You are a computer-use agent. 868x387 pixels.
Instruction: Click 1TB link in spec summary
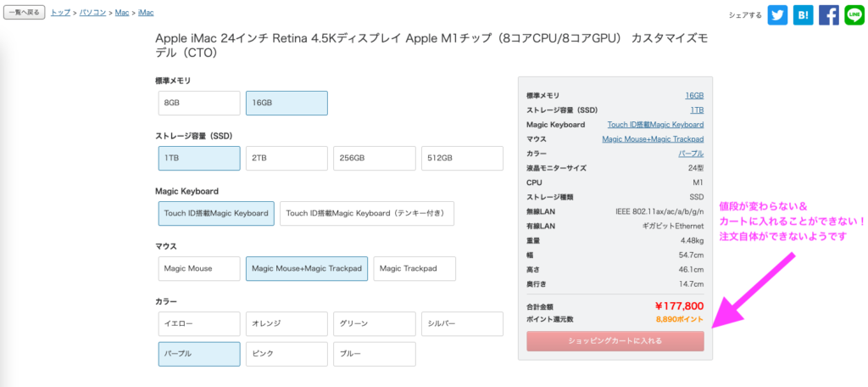coord(697,110)
